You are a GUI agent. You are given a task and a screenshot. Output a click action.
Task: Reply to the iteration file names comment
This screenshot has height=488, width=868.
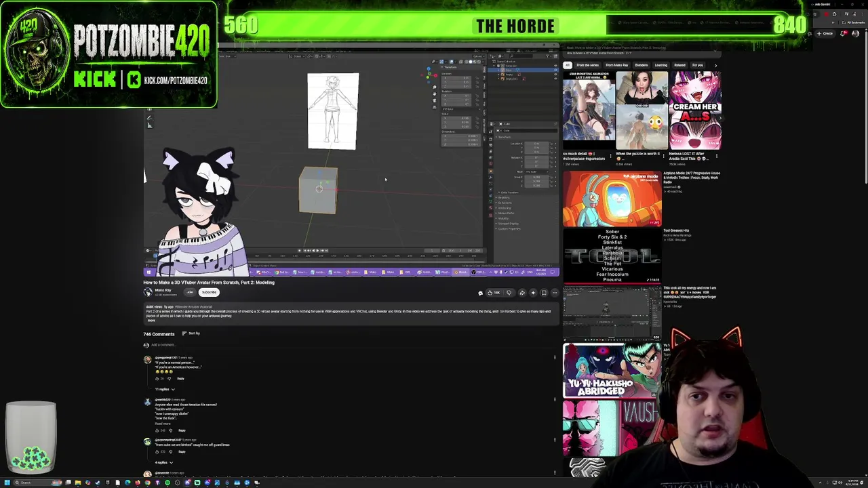182,430
